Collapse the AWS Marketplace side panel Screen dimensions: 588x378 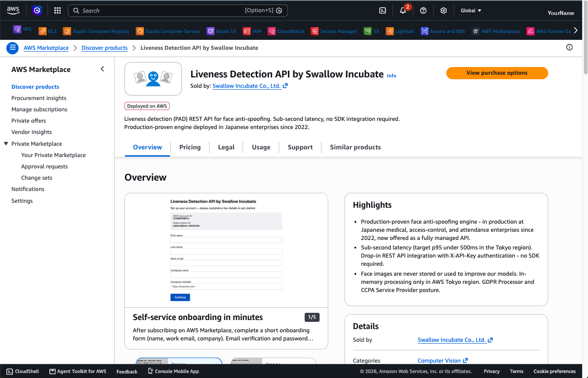pyautogui.click(x=102, y=69)
